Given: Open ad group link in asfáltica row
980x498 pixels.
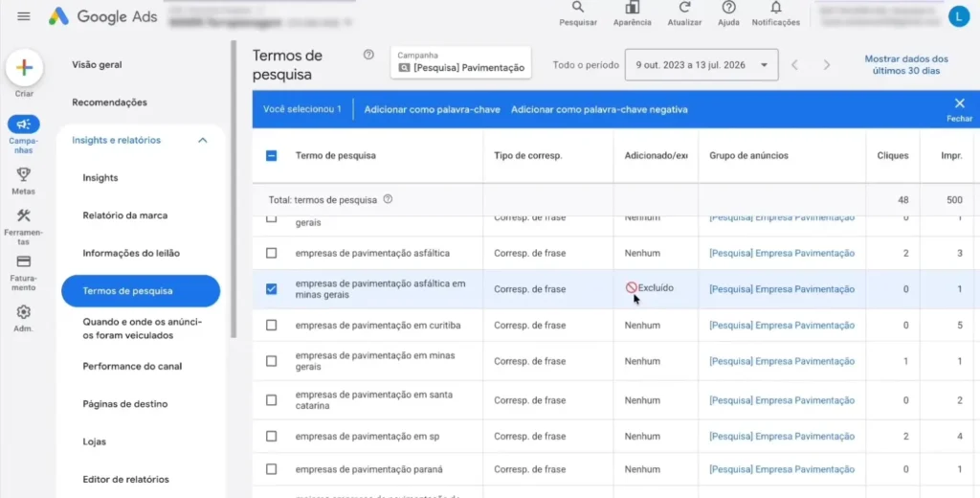Looking at the screenshot, I should pos(782,254).
